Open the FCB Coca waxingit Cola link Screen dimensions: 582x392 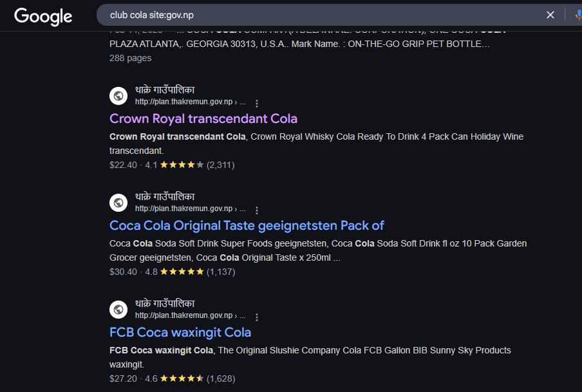click(x=180, y=332)
